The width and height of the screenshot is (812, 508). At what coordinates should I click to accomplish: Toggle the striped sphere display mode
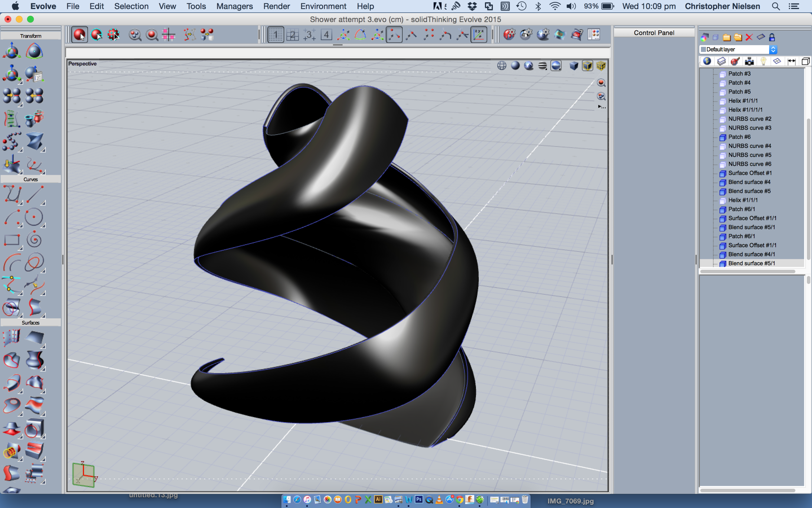point(542,66)
